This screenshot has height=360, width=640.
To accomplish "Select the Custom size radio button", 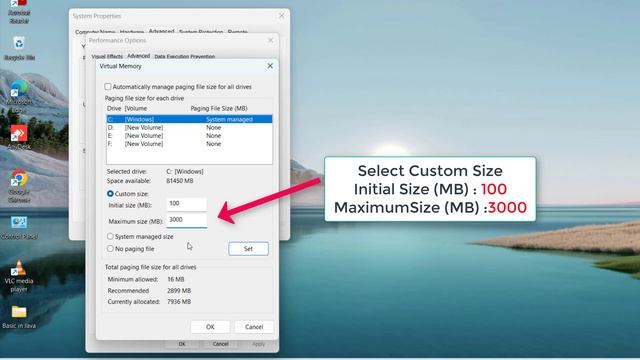I will click(110, 193).
